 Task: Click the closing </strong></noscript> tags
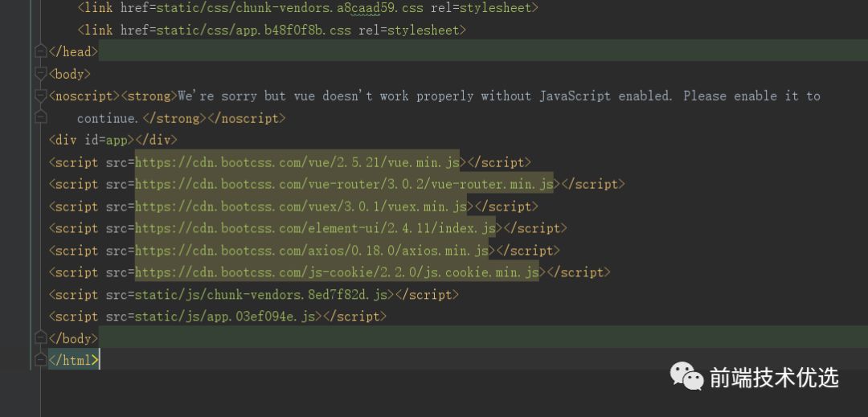click(x=214, y=118)
